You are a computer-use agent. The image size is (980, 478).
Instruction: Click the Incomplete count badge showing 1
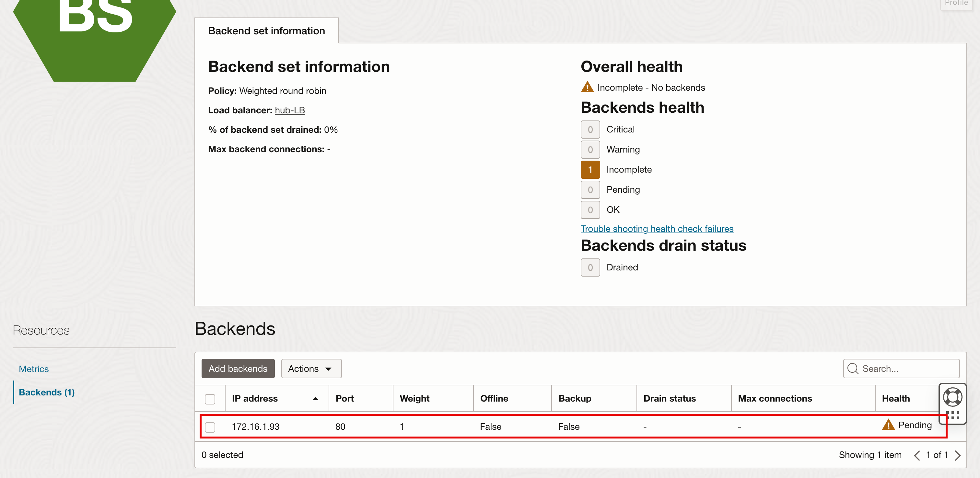pyautogui.click(x=590, y=170)
